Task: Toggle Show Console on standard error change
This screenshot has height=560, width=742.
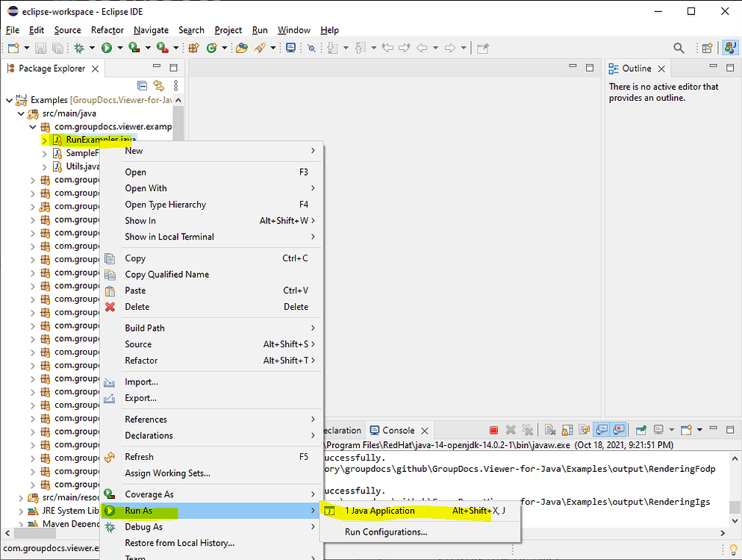Action: [x=619, y=430]
